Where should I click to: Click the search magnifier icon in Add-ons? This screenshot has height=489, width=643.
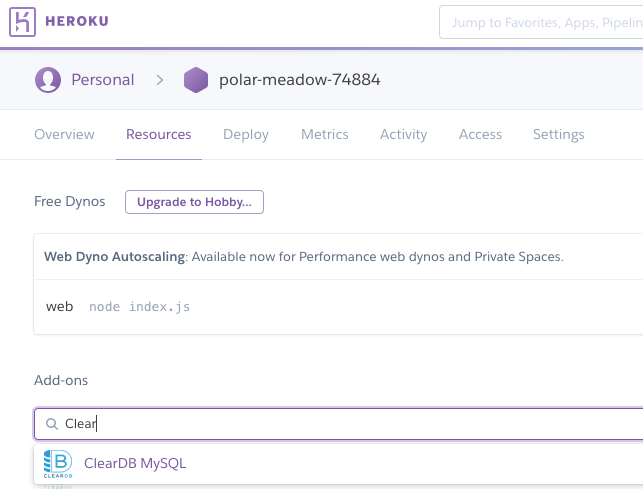[x=52, y=424]
